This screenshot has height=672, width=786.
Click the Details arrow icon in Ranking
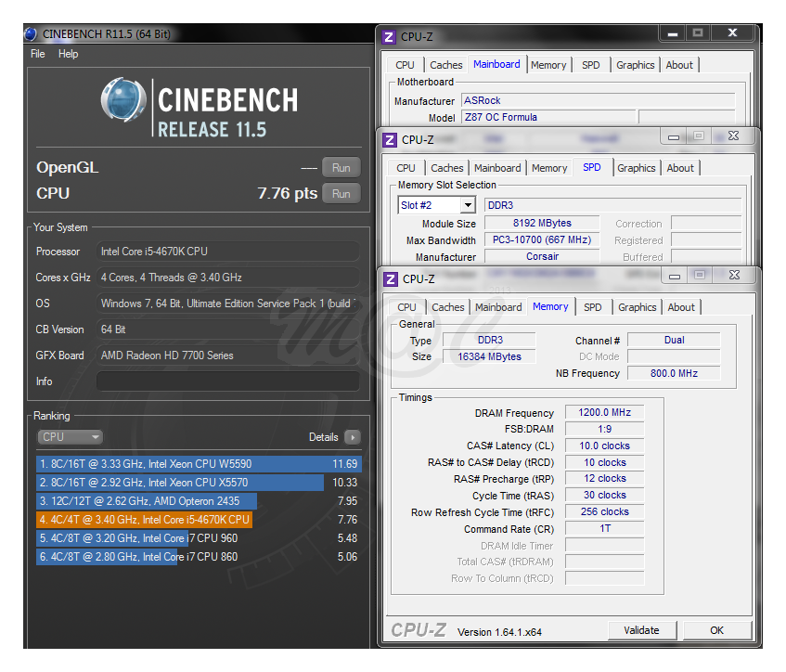[352, 437]
